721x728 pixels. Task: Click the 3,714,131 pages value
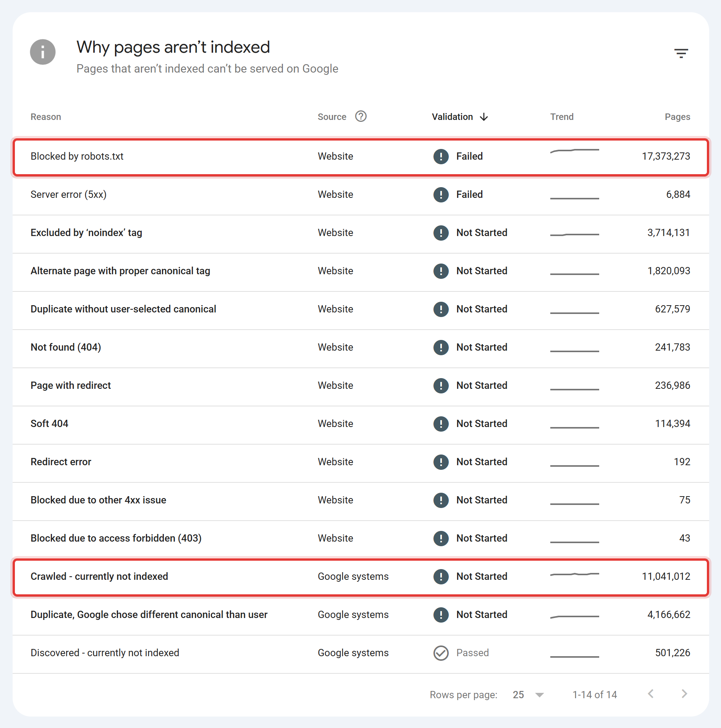[x=669, y=233]
